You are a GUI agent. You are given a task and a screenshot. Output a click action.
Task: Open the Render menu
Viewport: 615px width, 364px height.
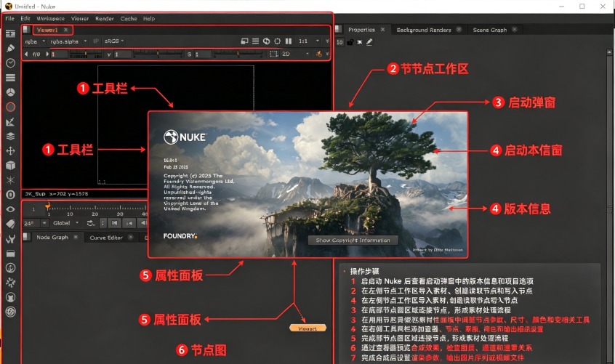[x=105, y=18]
